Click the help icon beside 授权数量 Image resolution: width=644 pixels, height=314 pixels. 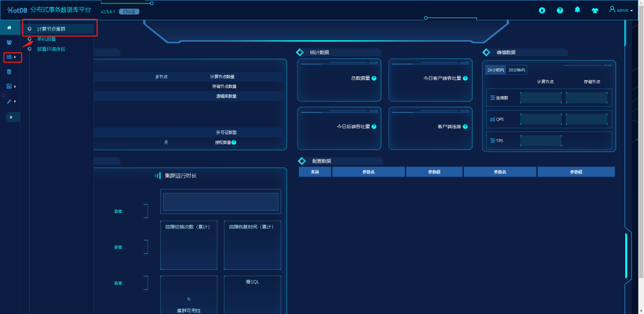(x=234, y=143)
